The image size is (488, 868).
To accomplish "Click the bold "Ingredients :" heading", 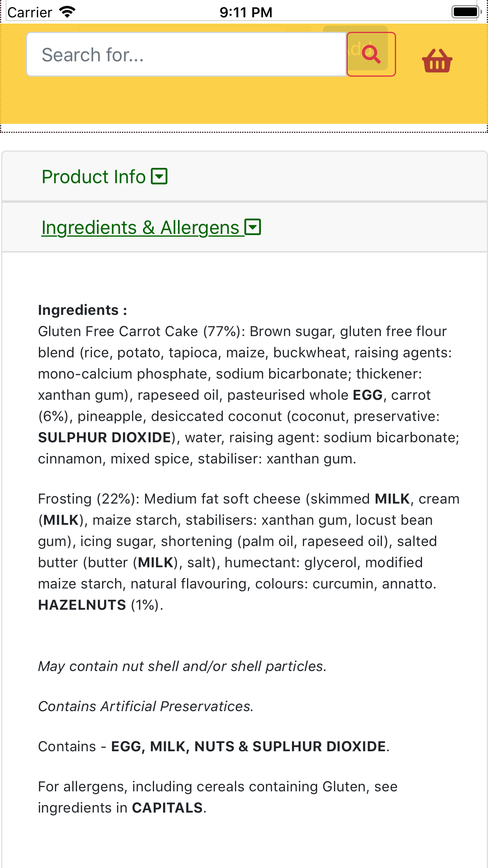I will (83, 310).
